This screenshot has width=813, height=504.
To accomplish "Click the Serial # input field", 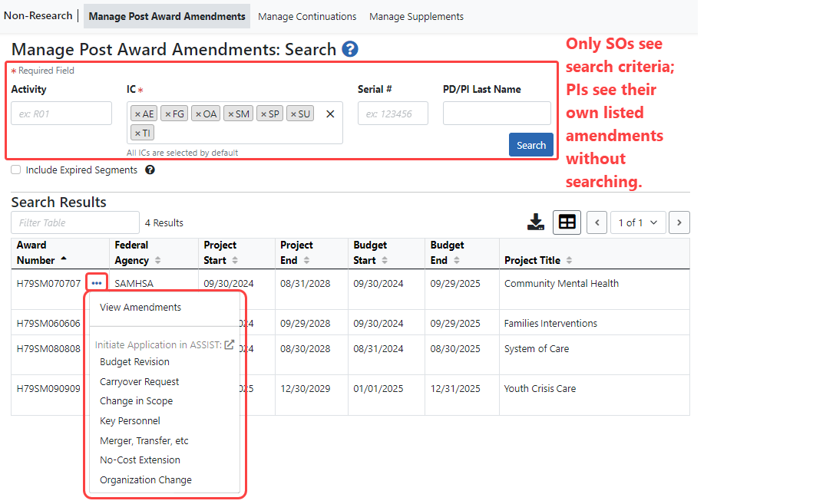I will [x=393, y=113].
